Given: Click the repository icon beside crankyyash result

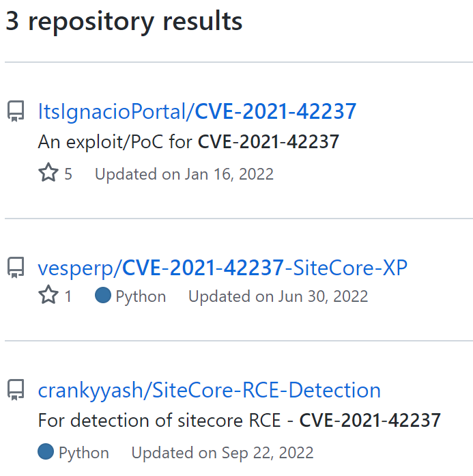Looking at the screenshot, I should point(16,390).
